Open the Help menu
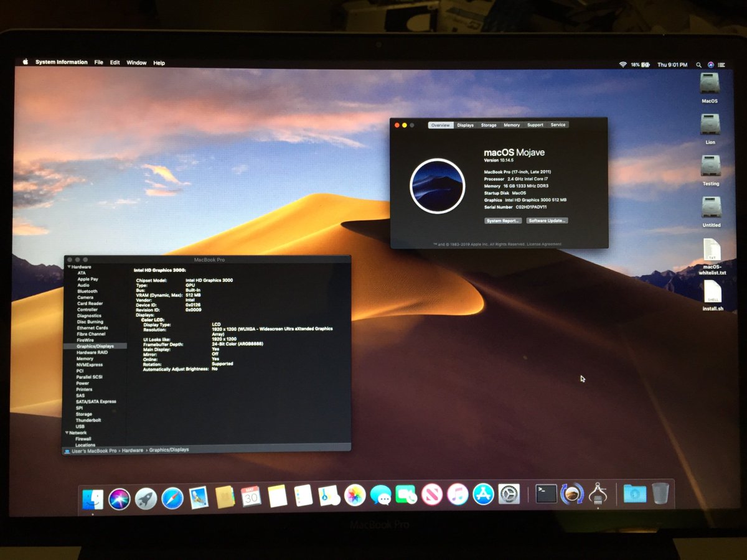747x560 pixels. (159, 63)
